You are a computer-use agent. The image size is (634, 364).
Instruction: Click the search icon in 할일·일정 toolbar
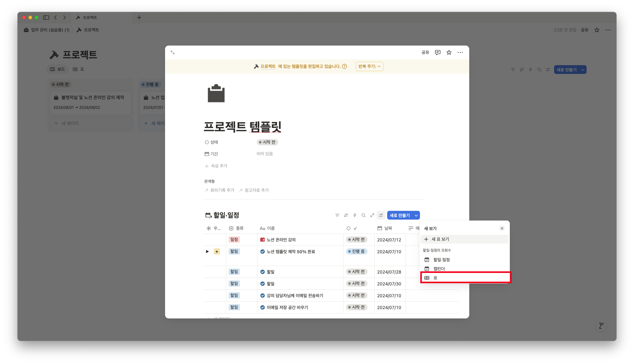(363, 215)
